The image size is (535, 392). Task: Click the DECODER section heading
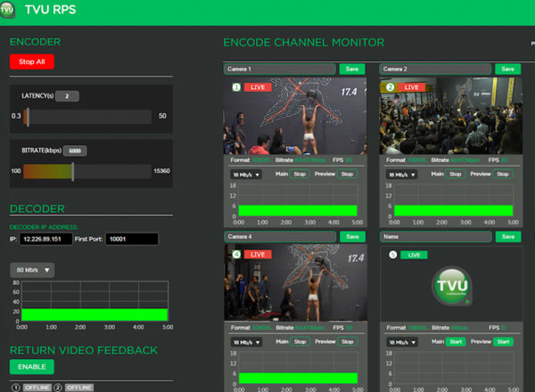(37, 209)
